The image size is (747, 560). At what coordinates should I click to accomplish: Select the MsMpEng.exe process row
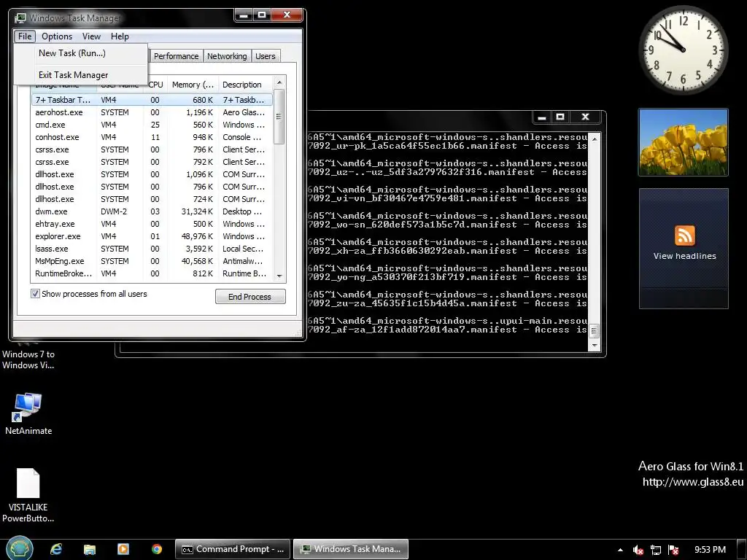[x=152, y=261]
